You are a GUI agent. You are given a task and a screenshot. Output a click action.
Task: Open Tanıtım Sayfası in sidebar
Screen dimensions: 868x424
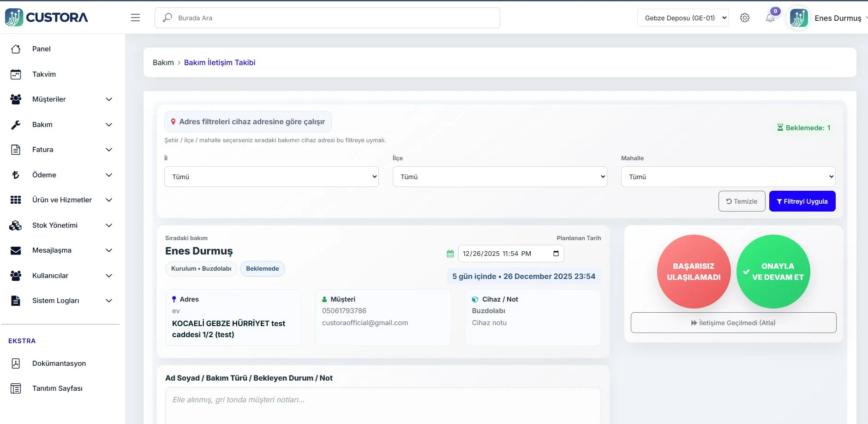click(x=57, y=388)
